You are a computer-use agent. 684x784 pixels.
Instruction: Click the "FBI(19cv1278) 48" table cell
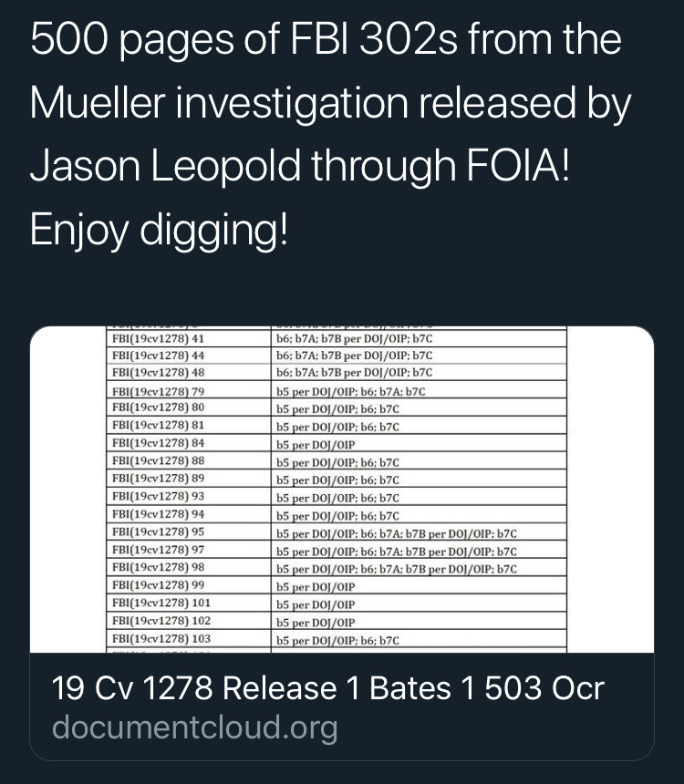tap(158, 372)
